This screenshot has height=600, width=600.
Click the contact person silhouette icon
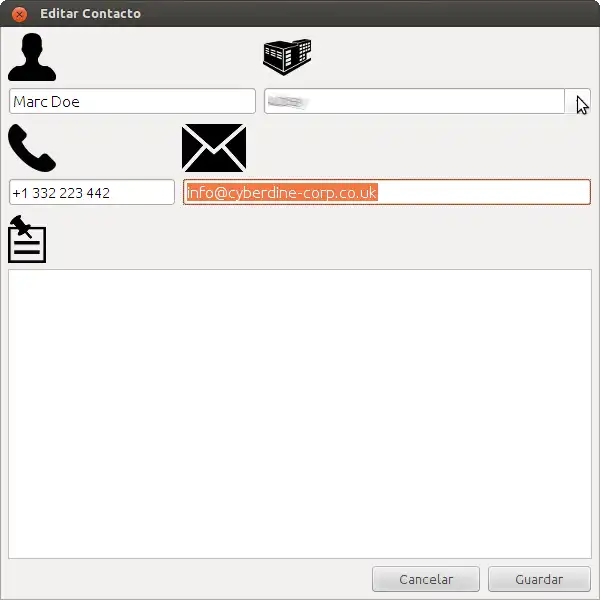(x=32, y=57)
